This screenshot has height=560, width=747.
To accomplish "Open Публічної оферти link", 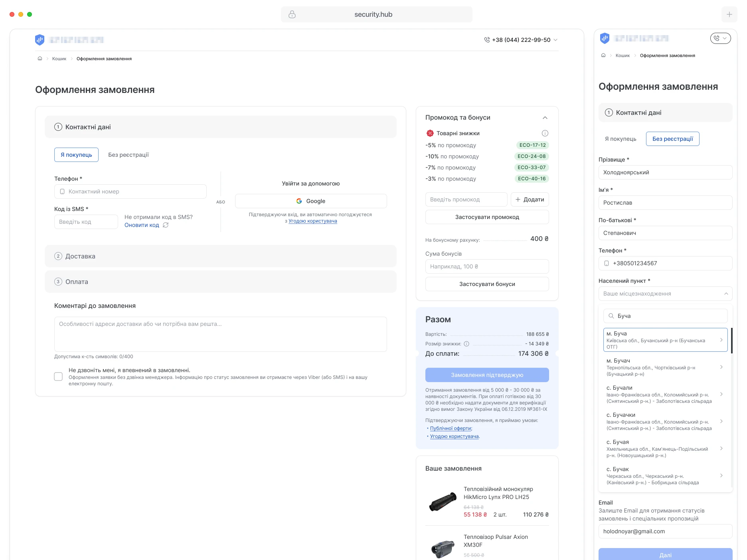I will (451, 428).
